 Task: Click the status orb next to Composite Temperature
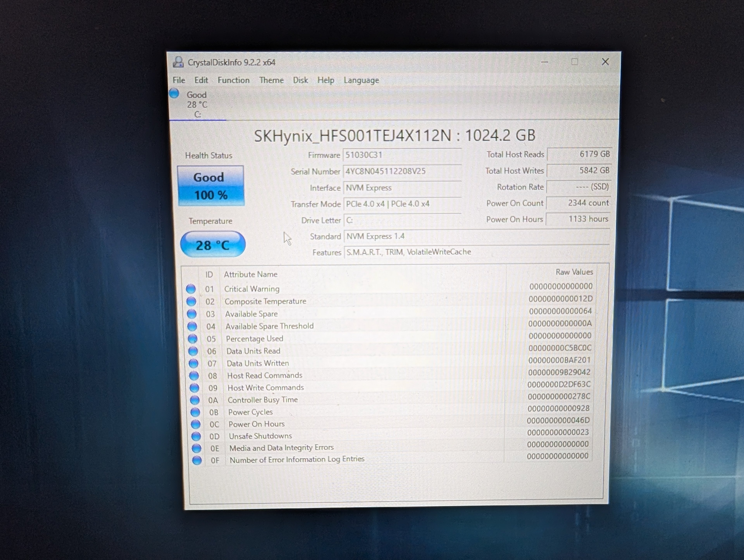point(191,301)
